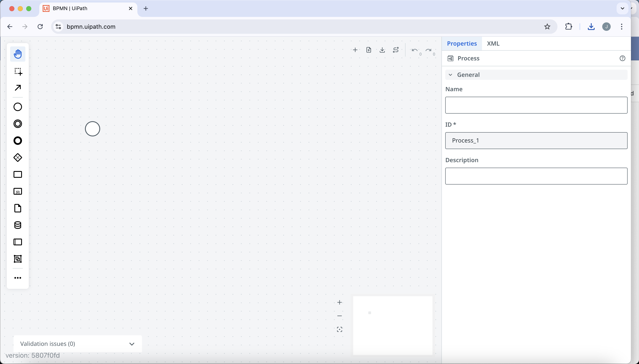Choose the global connect arrow tool
This screenshot has width=639, height=364.
(x=18, y=88)
